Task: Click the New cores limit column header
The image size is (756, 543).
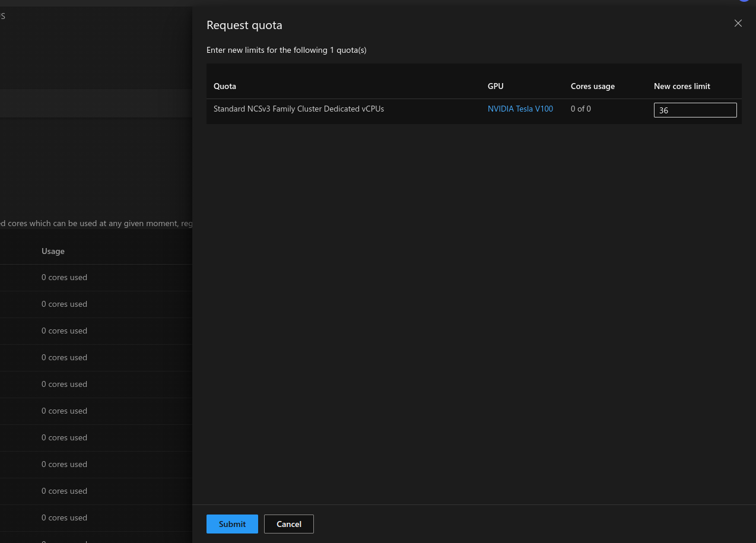Action: (682, 86)
